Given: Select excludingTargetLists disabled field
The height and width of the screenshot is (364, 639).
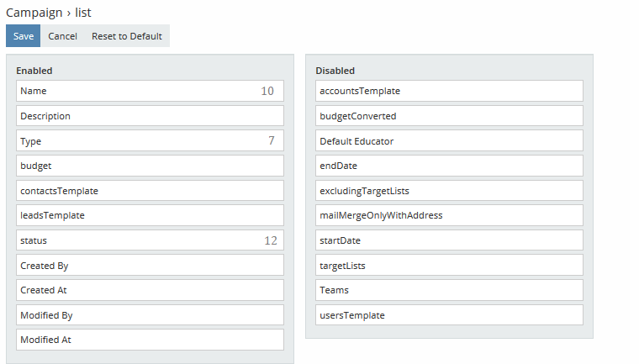Looking at the screenshot, I should (x=449, y=191).
